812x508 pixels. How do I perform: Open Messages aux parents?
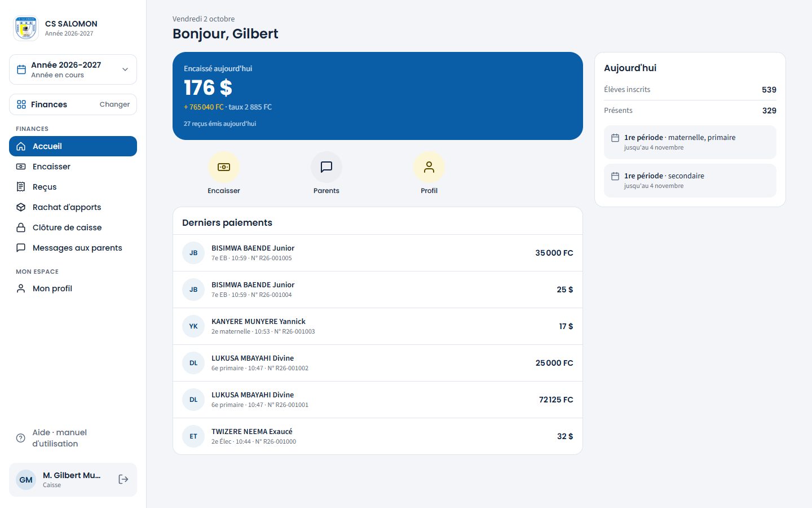[x=73, y=248]
